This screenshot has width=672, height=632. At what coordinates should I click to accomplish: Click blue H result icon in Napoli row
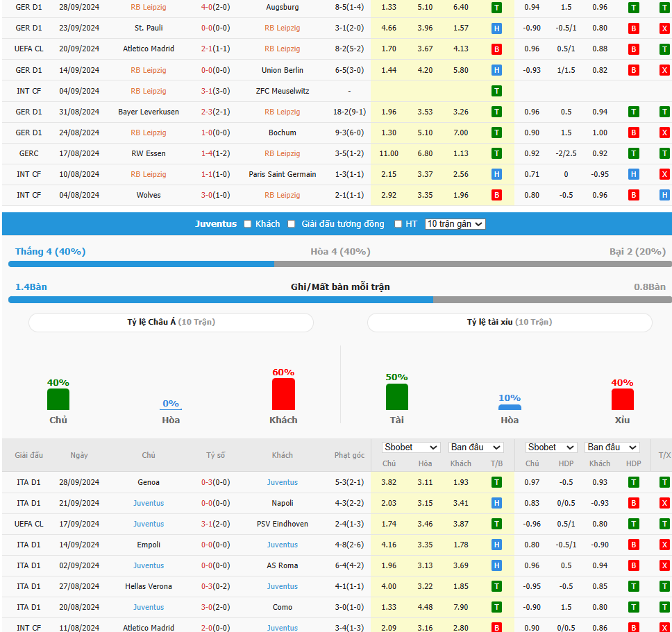click(x=496, y=503)
